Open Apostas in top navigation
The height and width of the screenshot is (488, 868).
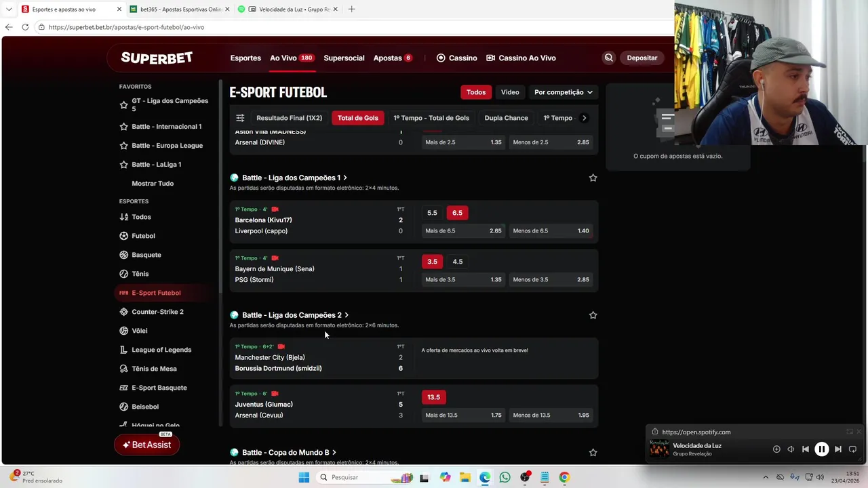pyautogui.click(x=393, y=58)
